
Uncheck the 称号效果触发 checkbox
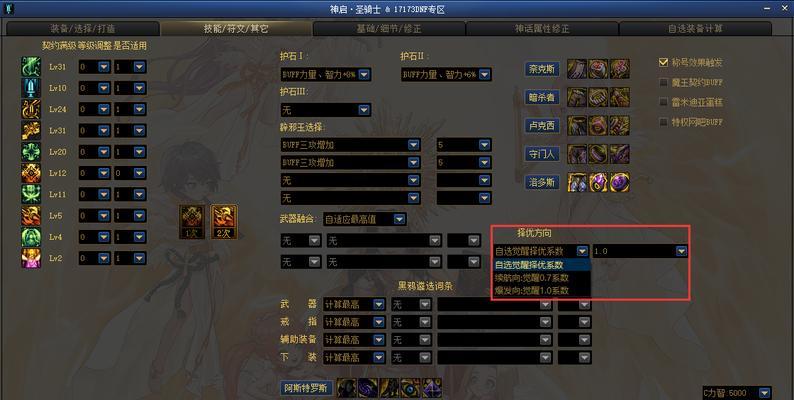point(663,62)
